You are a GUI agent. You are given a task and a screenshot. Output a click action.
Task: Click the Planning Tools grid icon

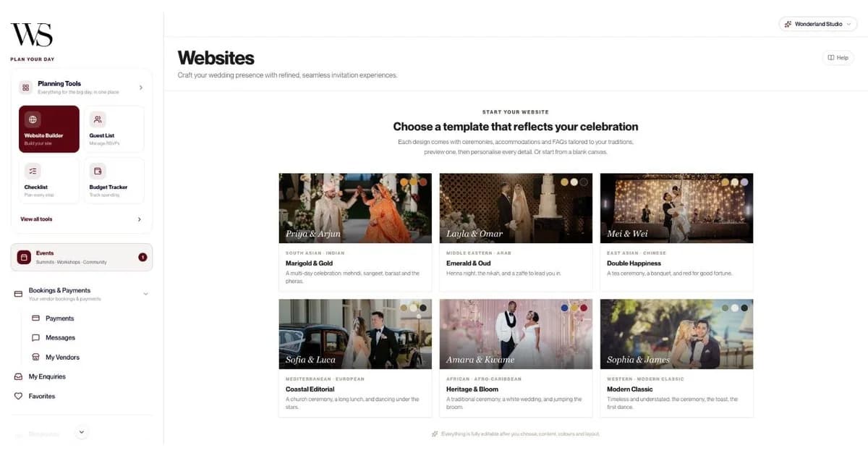(x=26, y=88)
